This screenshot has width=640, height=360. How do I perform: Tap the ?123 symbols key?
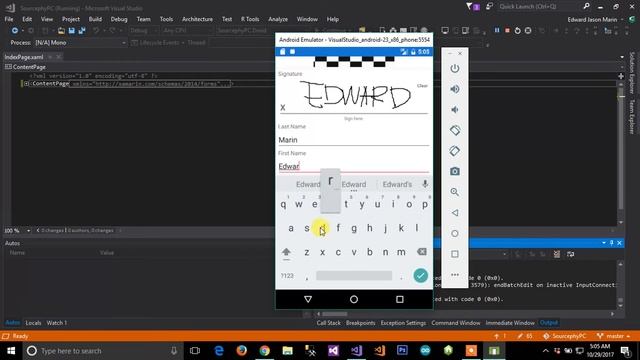click(287, 276)
